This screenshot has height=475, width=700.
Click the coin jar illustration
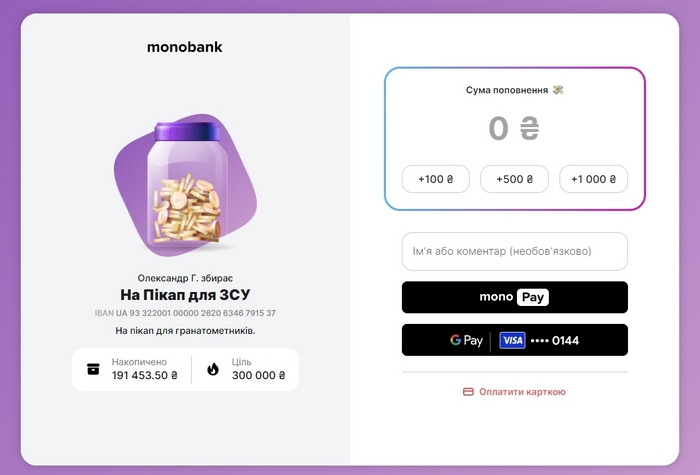coord(185,185)
